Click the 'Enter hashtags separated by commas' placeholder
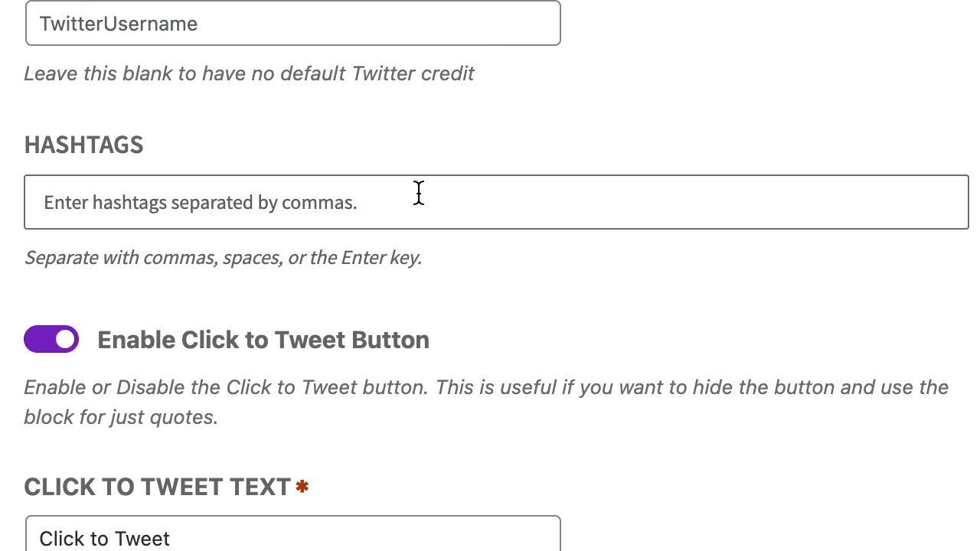The image size is (980, 551). tap(201, 203)
